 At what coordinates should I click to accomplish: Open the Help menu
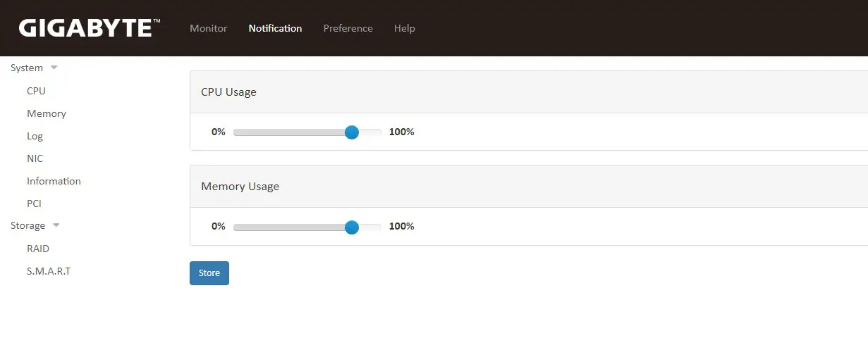pos(404,28)
